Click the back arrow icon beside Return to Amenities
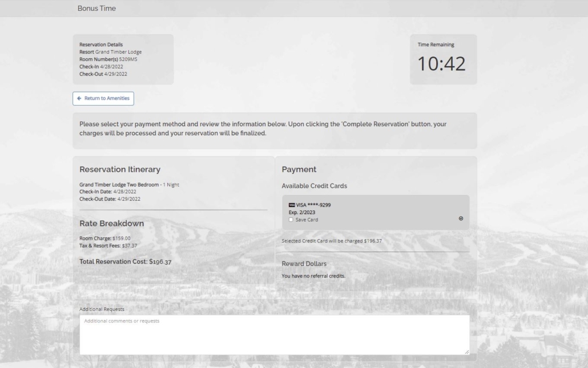Viewport: 588px width, 368px height. (x=79, y=98)
